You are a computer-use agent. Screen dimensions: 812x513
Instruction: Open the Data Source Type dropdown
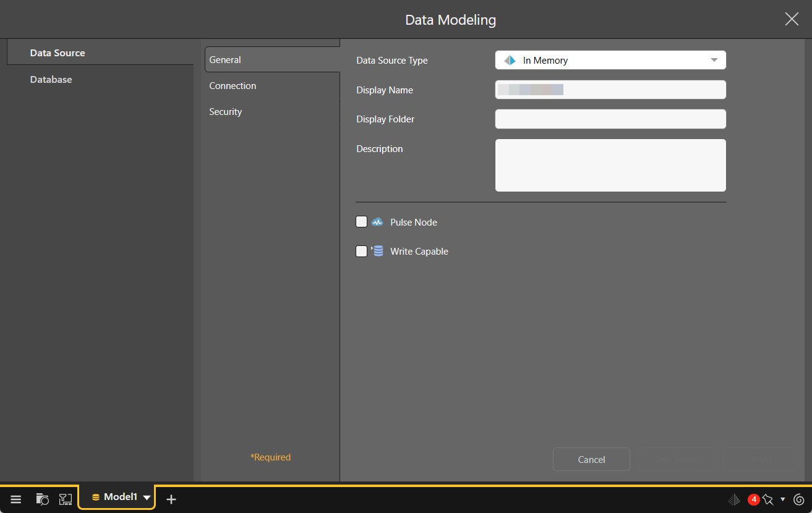click(x=610, y=60)
